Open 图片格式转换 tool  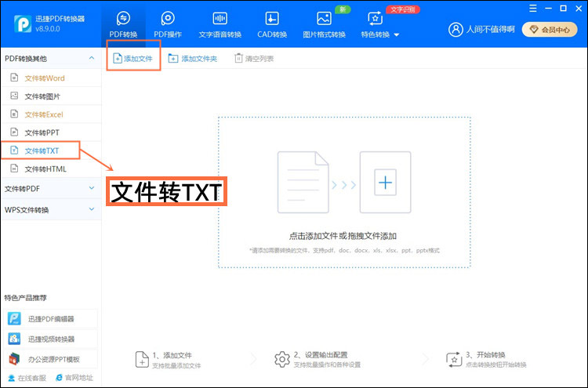(325, 24)
